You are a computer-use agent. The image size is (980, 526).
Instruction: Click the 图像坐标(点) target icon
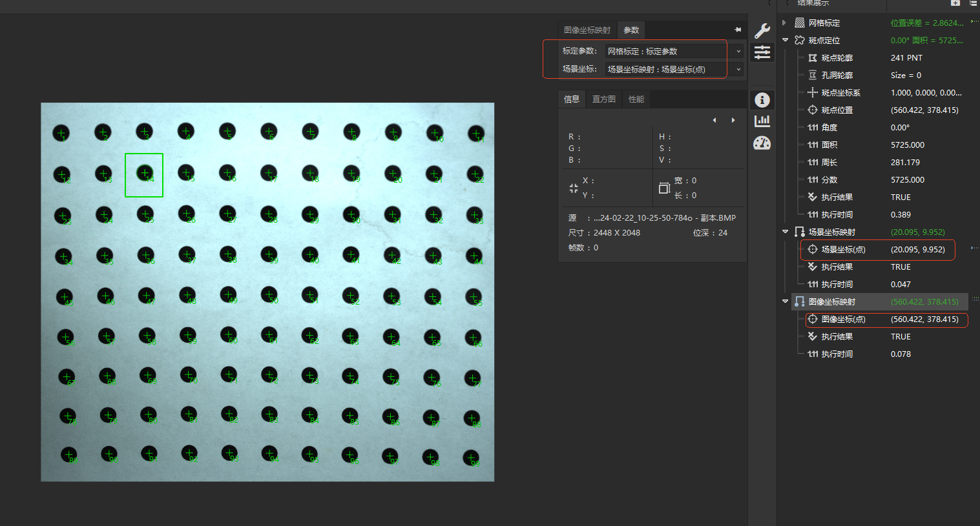coord(813,319)
